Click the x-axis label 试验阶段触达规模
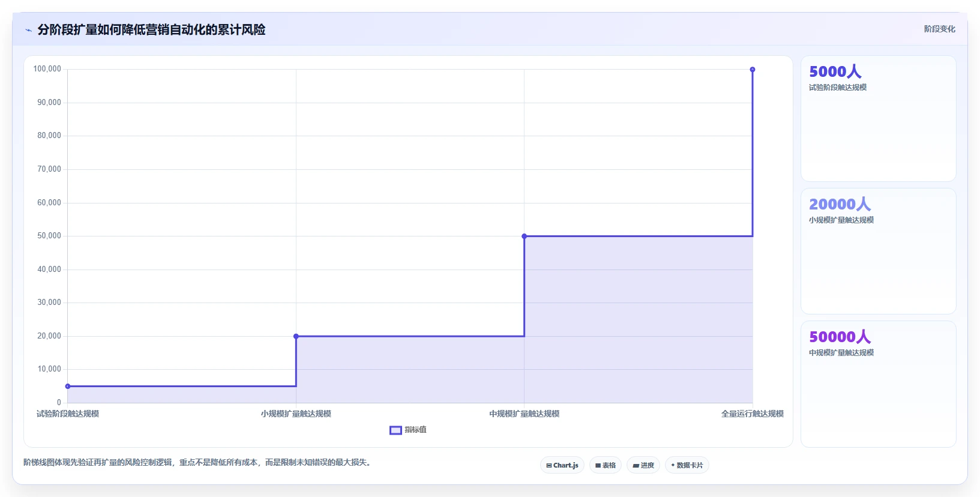Screen dimensions: 980x497 point(68,414)
